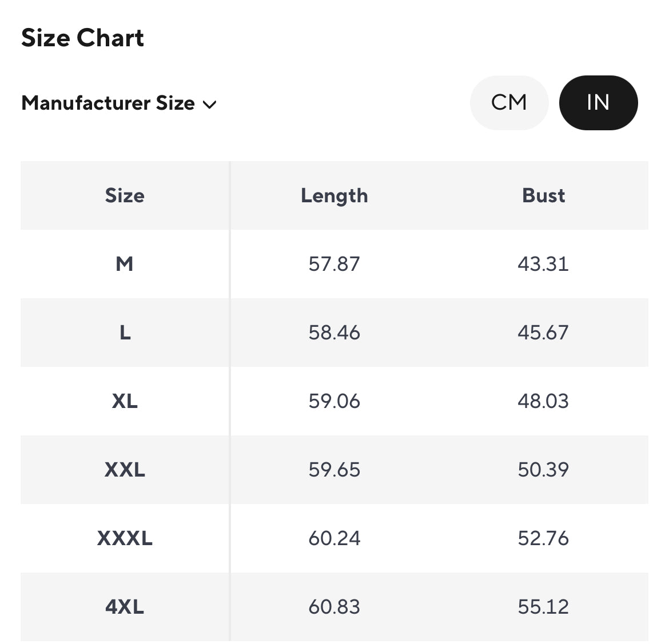Click the Size column header
Screen dimensions: 669x644
click(x=125, y=195)
